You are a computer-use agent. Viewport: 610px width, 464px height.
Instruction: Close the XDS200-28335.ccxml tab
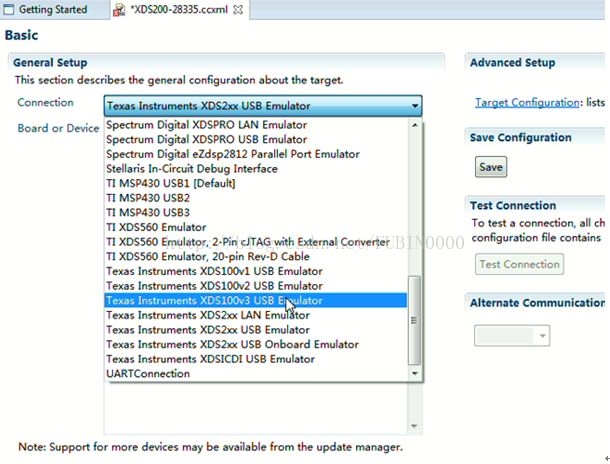coord(238,9)
